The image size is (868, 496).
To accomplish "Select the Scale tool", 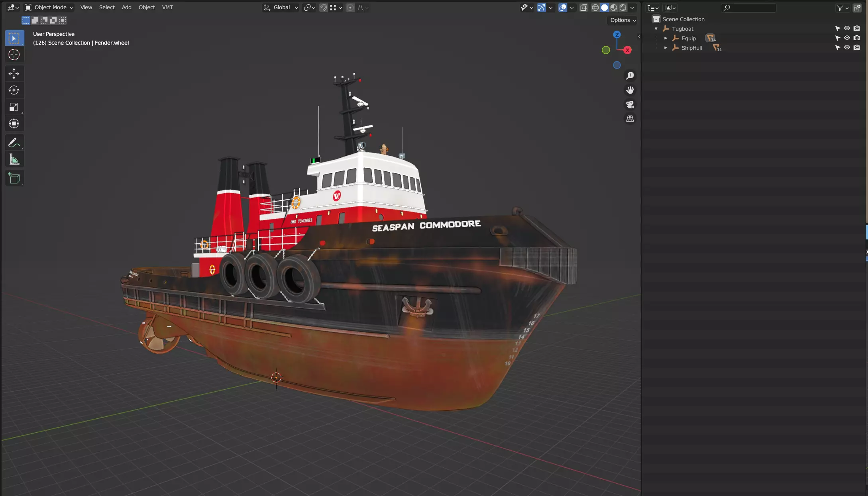I will (x=14, y=107).
